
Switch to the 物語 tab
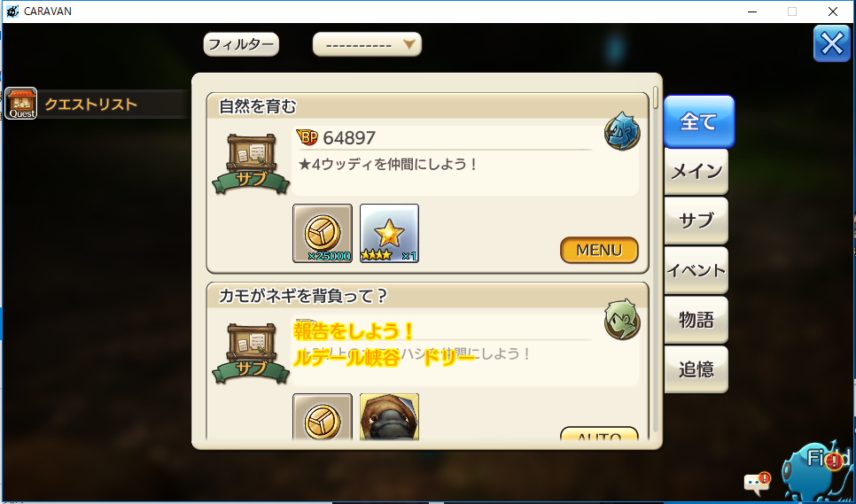pos(696,320)
